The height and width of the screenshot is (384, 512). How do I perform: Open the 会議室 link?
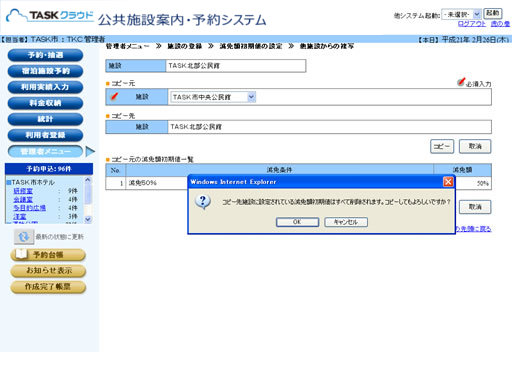pos(23,199)
